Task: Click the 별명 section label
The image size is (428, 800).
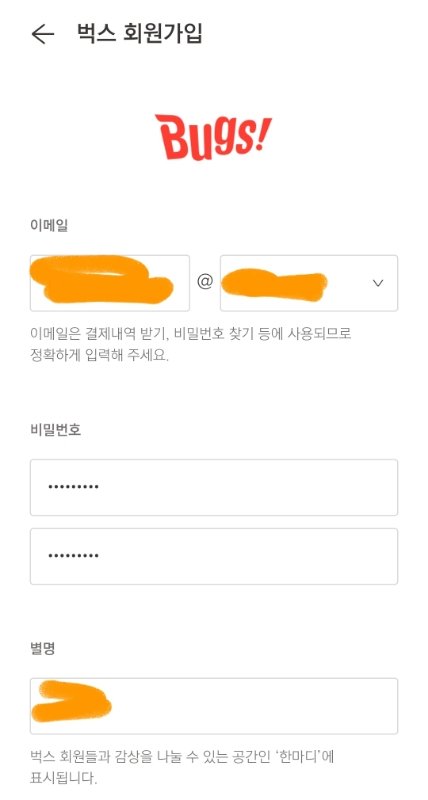Action: pos(43,649)
